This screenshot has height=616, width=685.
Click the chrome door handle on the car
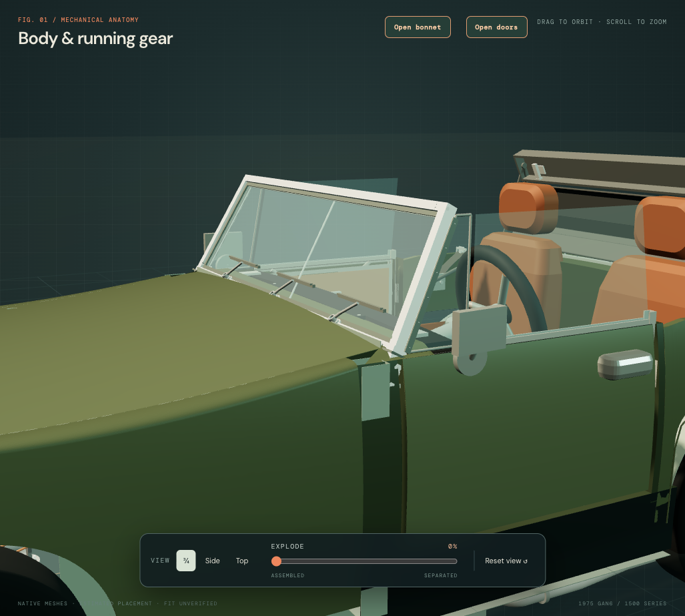625,364
